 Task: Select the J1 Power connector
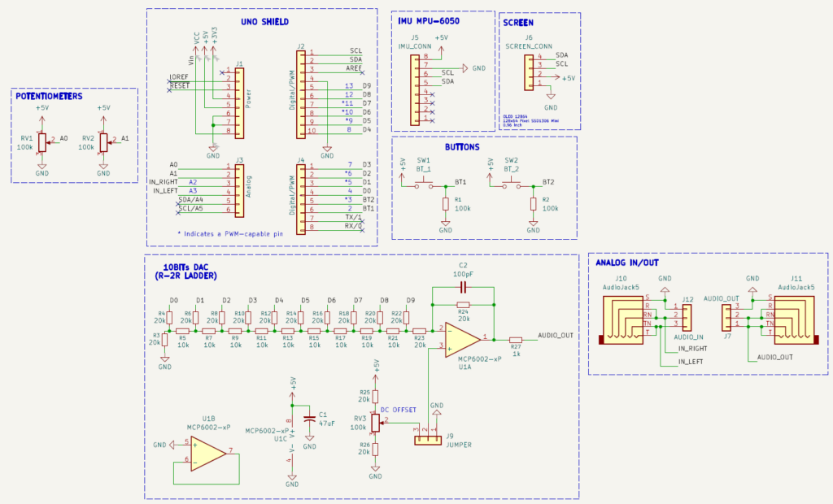[239, 100]
